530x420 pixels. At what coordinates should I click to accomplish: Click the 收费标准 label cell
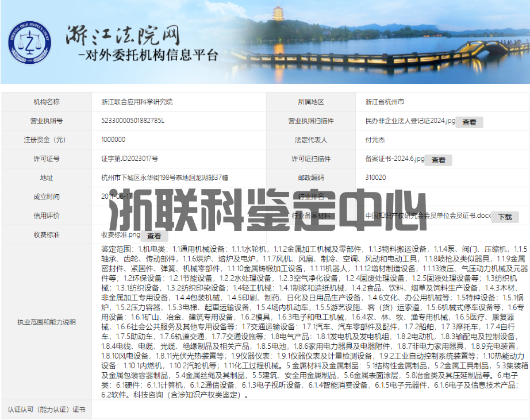coord(47,234)
